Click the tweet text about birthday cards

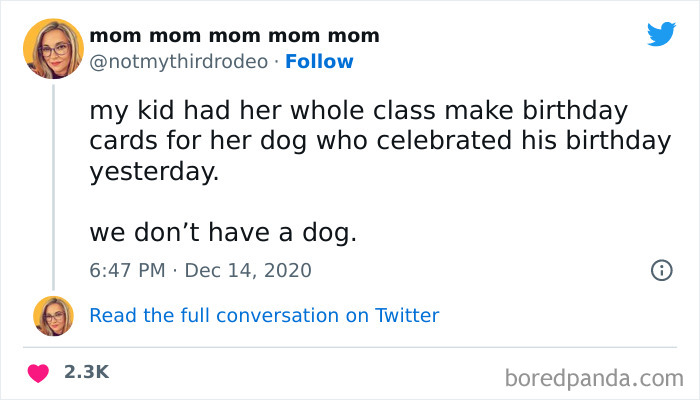pyautogui.click(x=378, y=140)
